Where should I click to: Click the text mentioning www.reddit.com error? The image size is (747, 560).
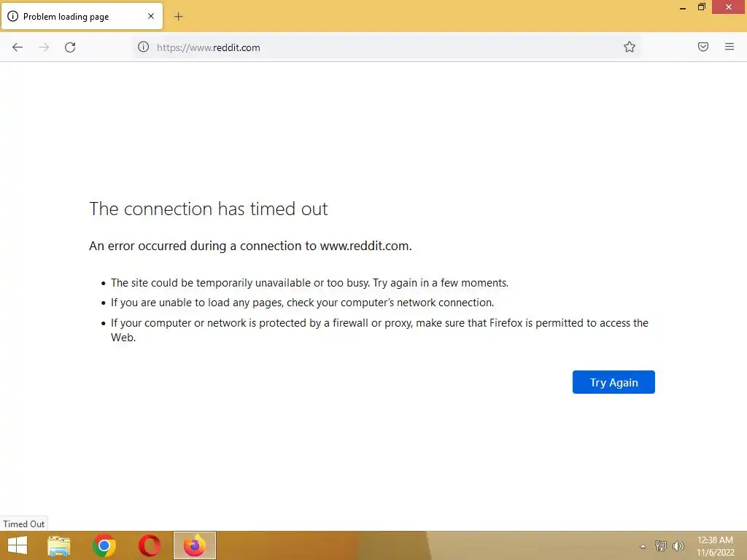[250, 246]
